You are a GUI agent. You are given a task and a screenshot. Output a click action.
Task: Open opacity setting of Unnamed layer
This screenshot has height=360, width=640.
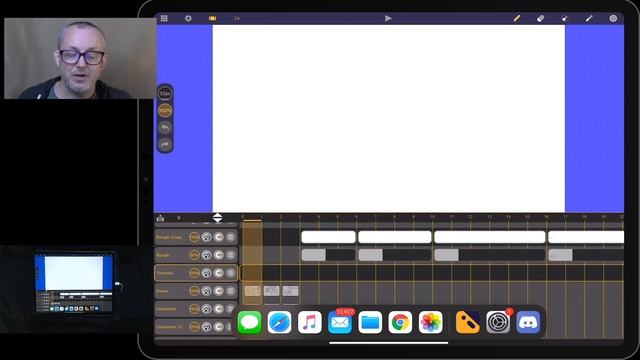(x=194, y=309)
